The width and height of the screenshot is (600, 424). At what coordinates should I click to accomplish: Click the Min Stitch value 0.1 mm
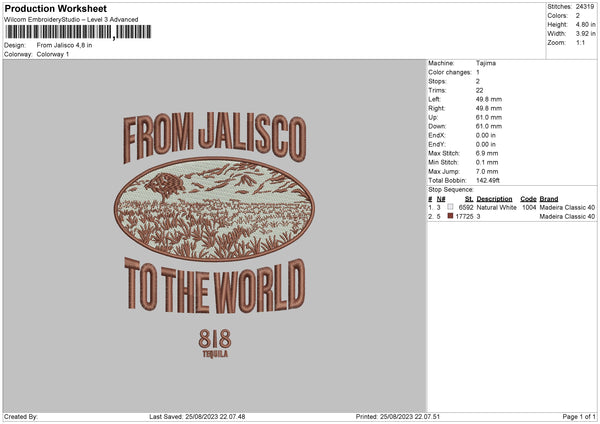coord(487,162)
